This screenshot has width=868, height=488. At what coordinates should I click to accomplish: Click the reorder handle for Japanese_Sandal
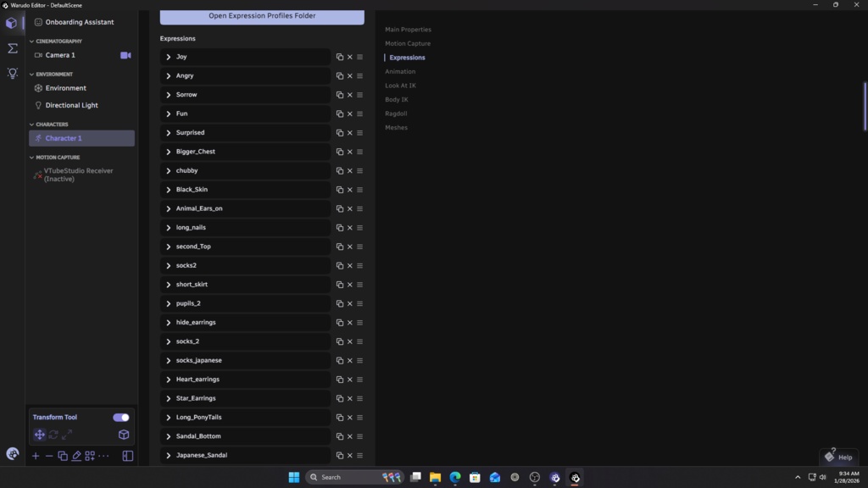pos(359,455)
